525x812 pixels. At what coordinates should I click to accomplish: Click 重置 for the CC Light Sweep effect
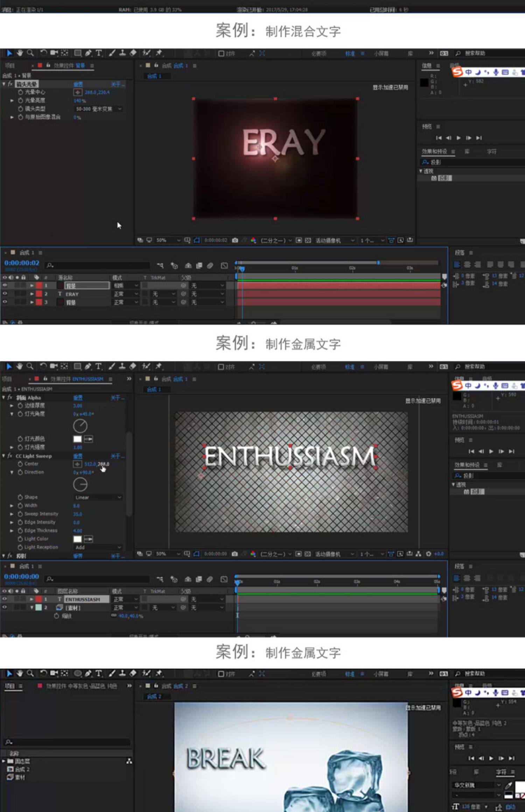(78, 456)
